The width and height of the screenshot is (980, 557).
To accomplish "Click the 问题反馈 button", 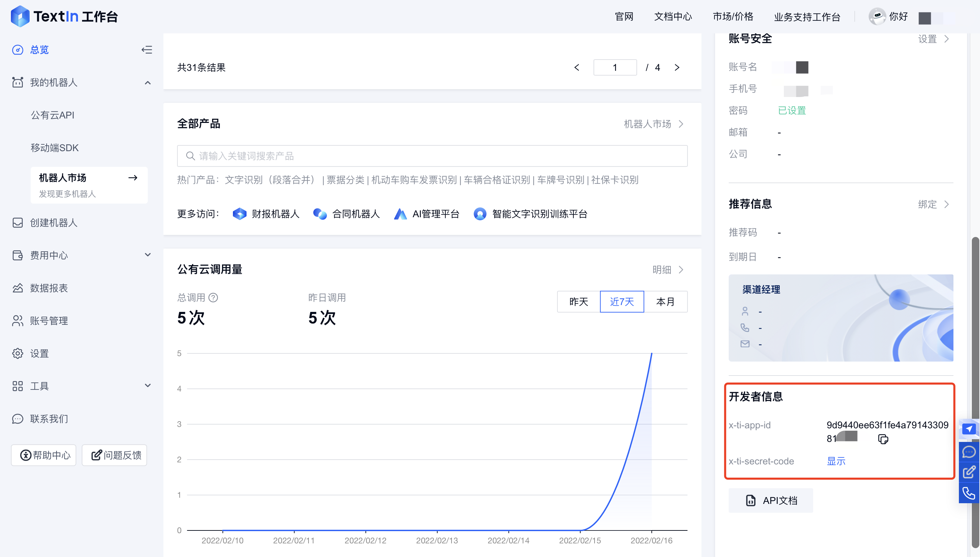I will 114,455.
